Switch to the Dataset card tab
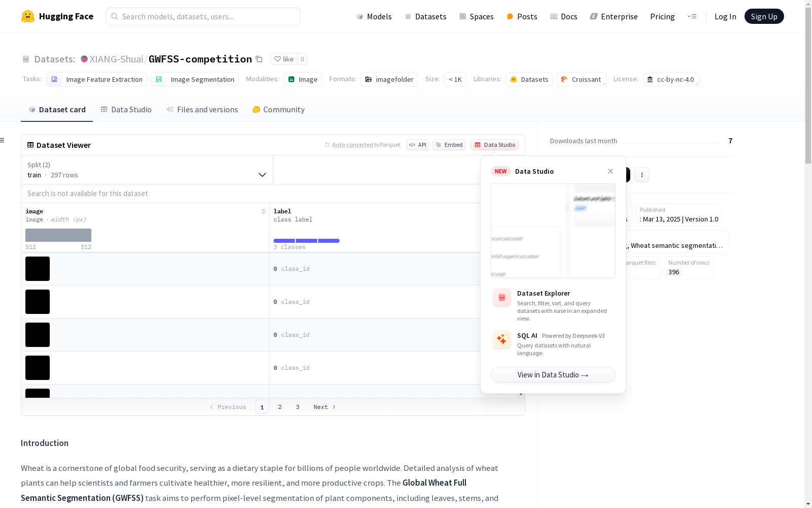 click(57, 110)
